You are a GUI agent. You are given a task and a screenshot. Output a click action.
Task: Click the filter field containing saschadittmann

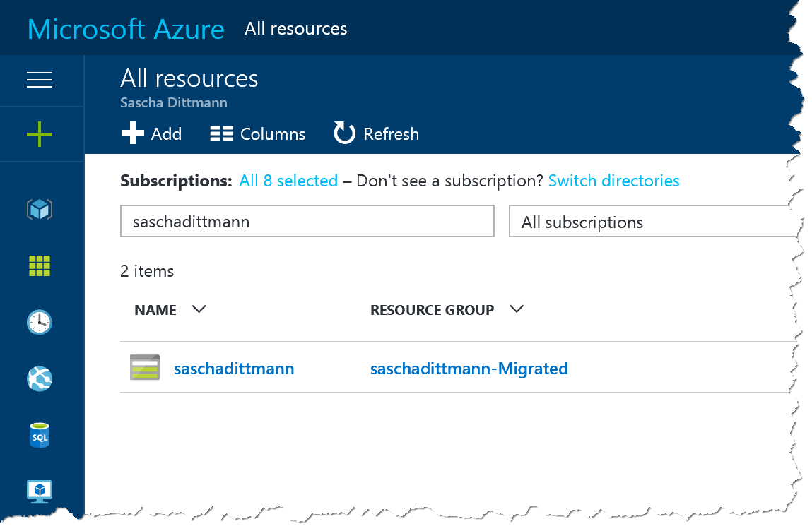(307, 222)
